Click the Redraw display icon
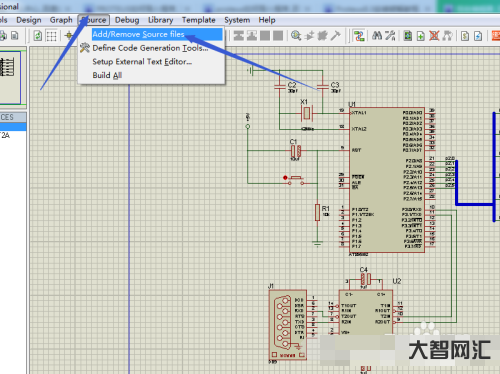The image size is (500, 374). tap(38, 36)
